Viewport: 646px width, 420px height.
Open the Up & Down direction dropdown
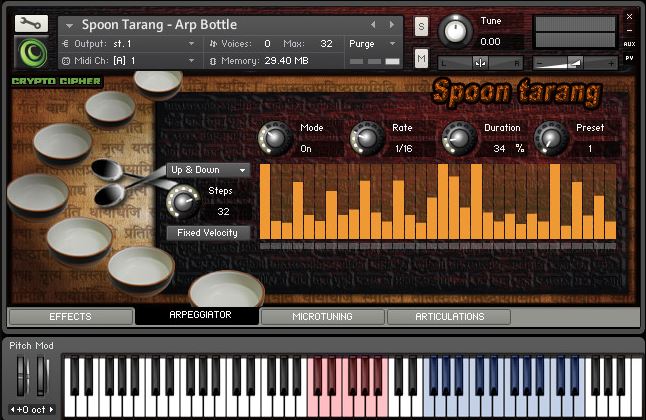(208, 170)
